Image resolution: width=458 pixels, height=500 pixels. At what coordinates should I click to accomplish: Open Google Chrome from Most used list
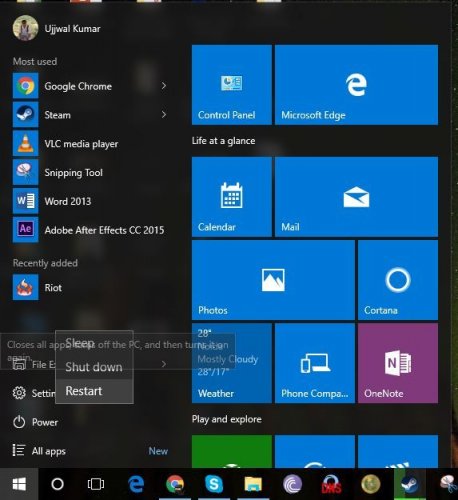point(90,86)
